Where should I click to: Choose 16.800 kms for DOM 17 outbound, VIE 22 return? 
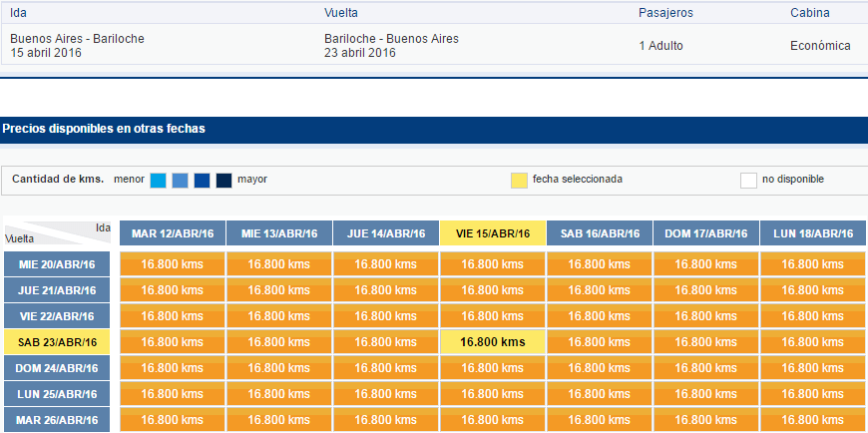[x=706, y=316]
